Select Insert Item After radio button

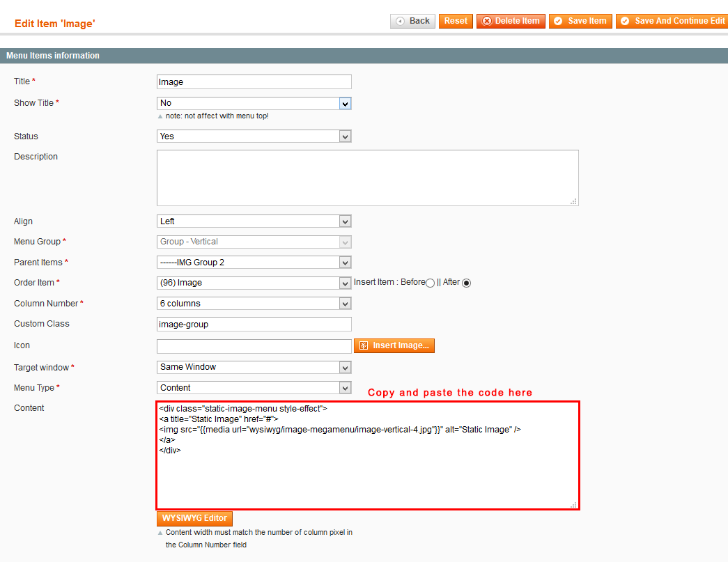466,283
